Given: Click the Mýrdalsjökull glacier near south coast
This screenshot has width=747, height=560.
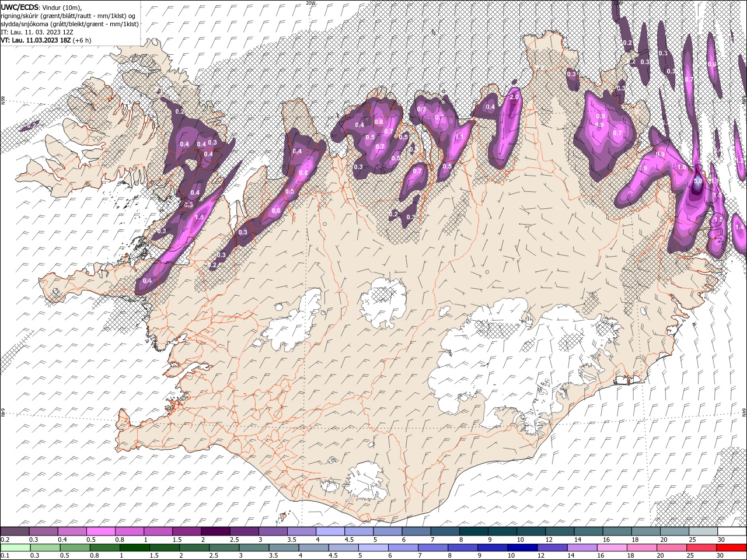Looking at the screenshot, I should [x=366, y=482].
